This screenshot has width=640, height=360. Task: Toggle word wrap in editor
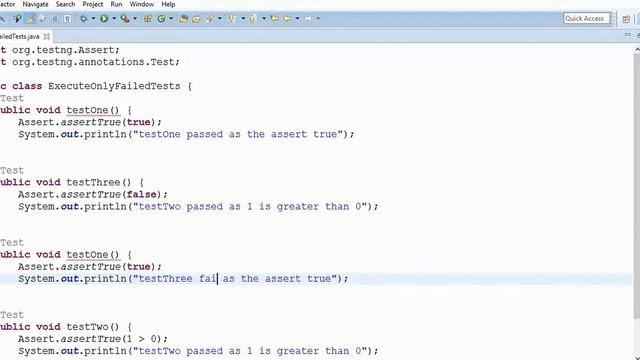tap(42, 18)
